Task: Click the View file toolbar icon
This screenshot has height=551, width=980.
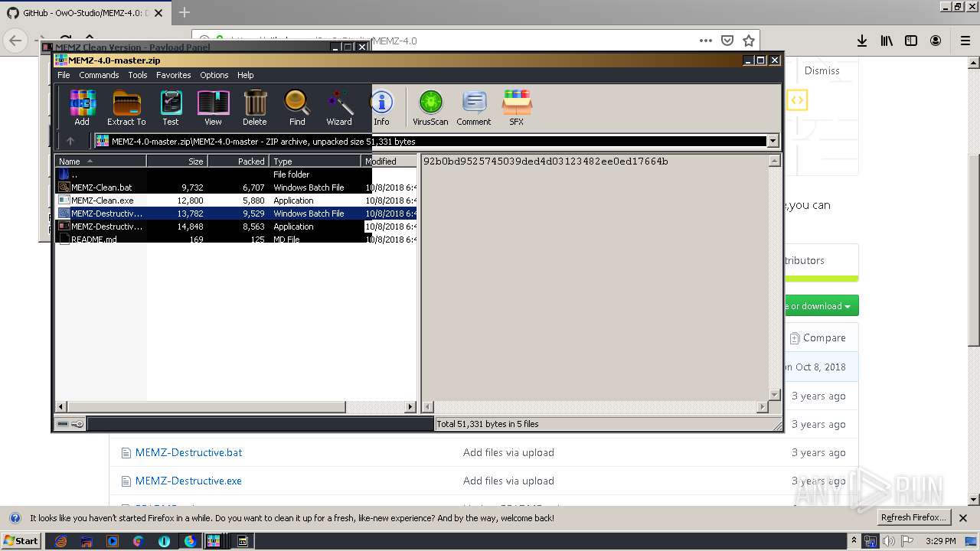Action: click(213, 107)
